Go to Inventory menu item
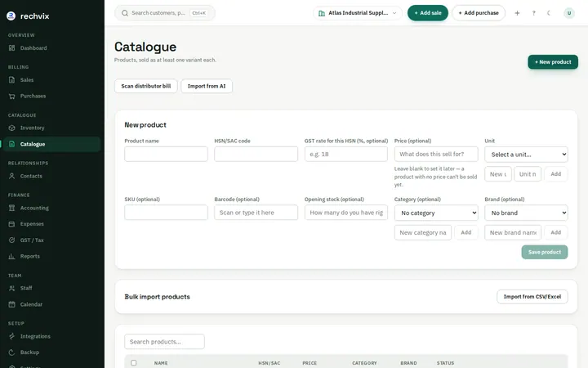This screenshot has width=588, height=368. [x=51, y=128]
